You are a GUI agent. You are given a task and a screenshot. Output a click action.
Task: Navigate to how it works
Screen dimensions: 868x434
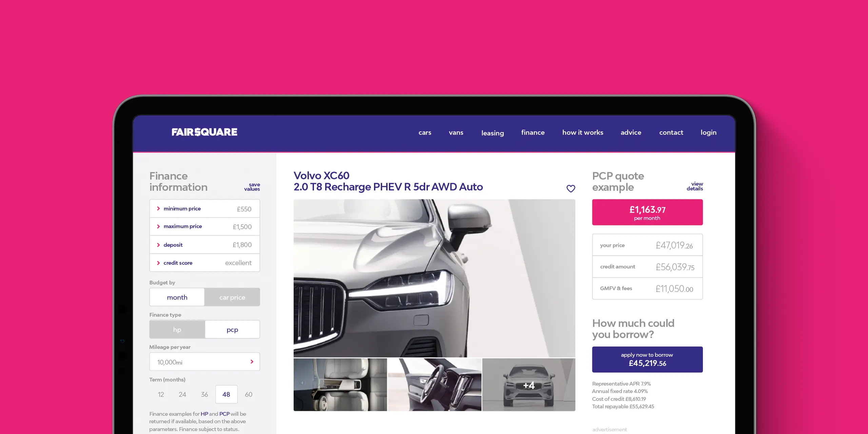[583, 133]
